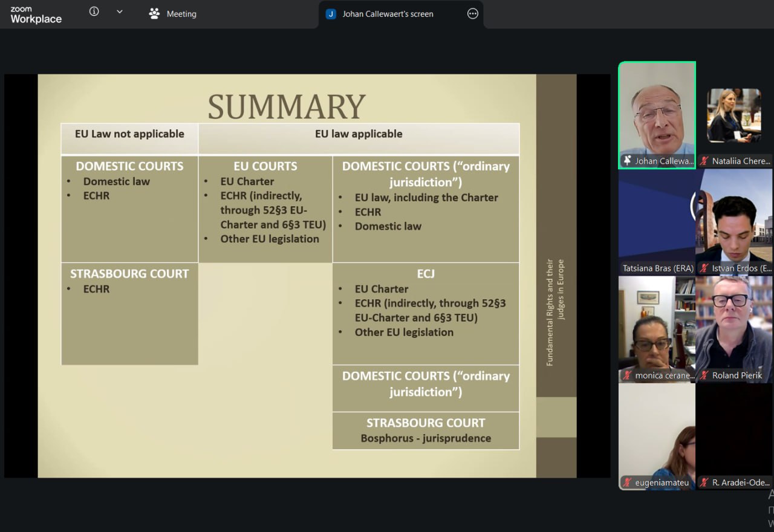The height and width of the screenshot is (532, 774).
Task: Switch to the Meeting tab
Action: point(173,14)
